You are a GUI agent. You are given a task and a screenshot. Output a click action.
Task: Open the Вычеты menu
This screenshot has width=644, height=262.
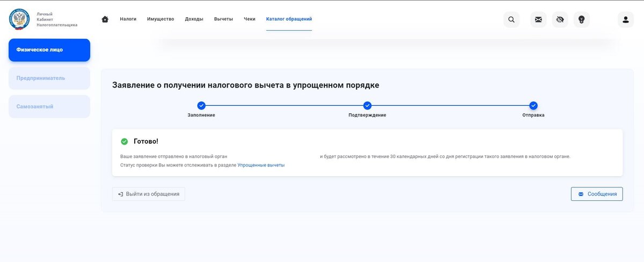pyautogui.click(x=223, y=19)
